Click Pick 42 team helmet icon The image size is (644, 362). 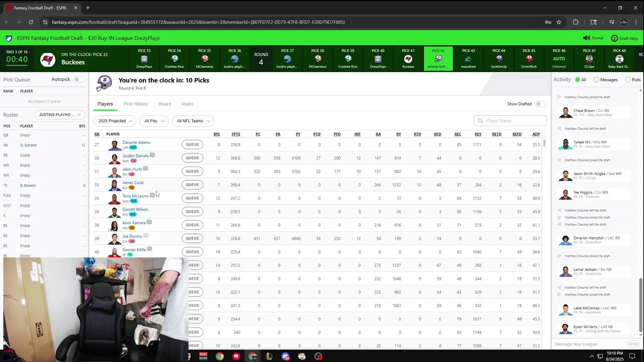pyautogui.click(x=438, y=59)
